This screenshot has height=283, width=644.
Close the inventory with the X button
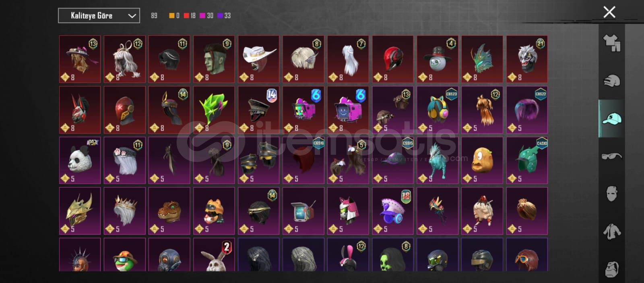pyautogui.click(x=609, y=12)
